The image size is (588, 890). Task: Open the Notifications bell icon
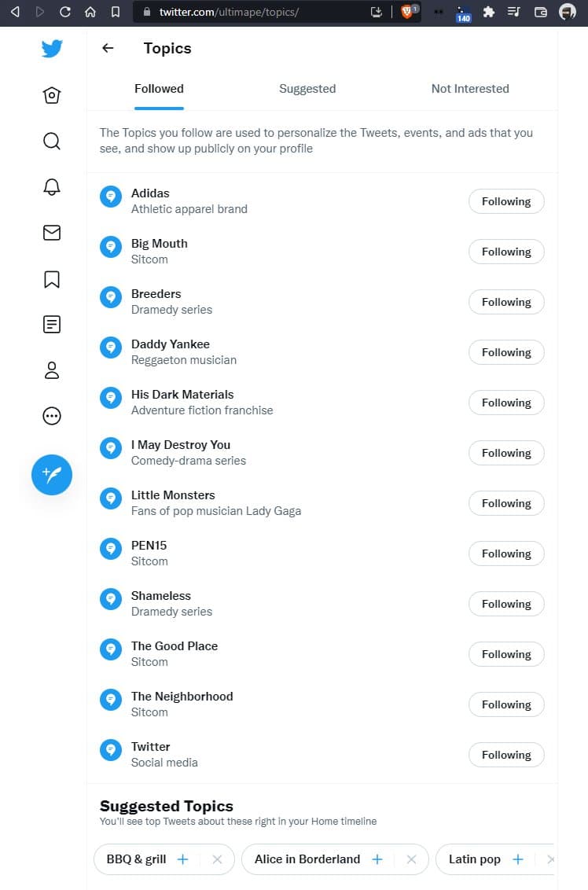52,186
